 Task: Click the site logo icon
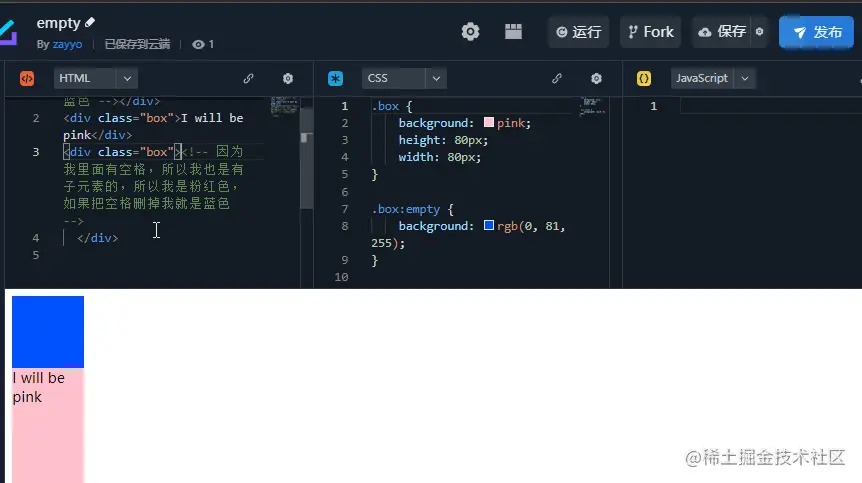click(x=8, y=33)
